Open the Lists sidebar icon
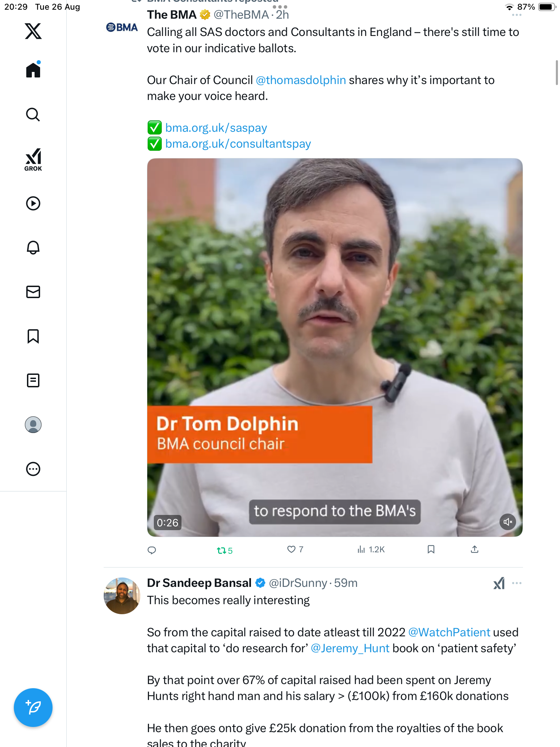 click(33, 380)
